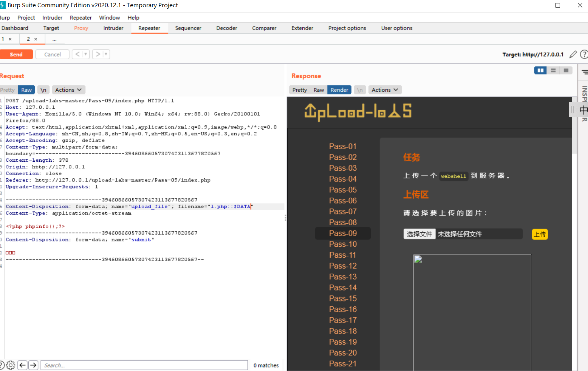Switch to side-by-side layout view
This screenshot has height=371, width=588.
click(540, 70)
